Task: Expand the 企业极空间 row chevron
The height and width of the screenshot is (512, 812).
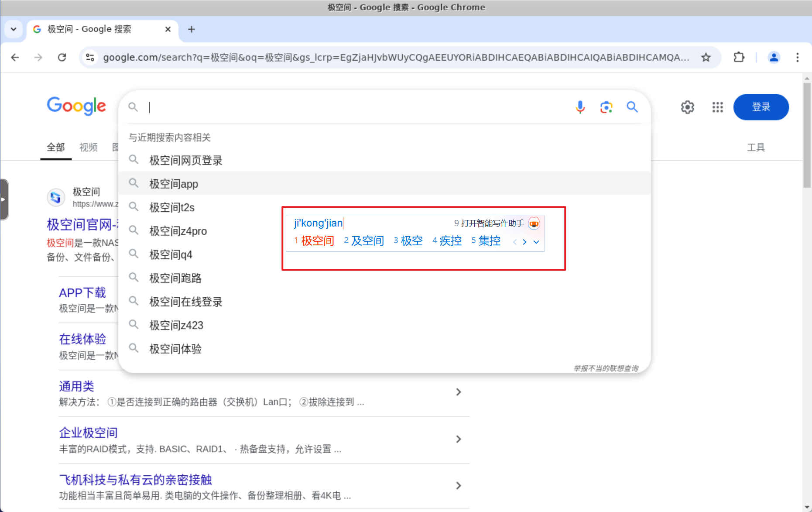Action: [x=458, y=439]
